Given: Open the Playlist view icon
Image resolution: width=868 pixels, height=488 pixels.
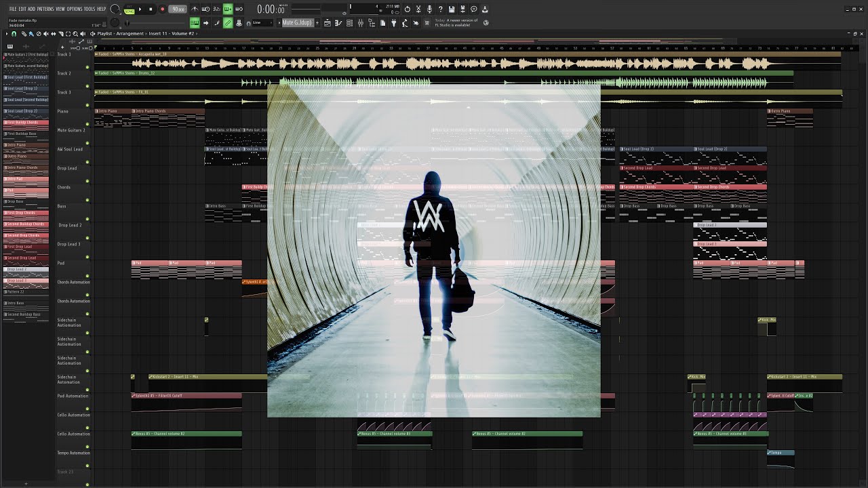Looking at the screenshot, I should pos(328,23).
